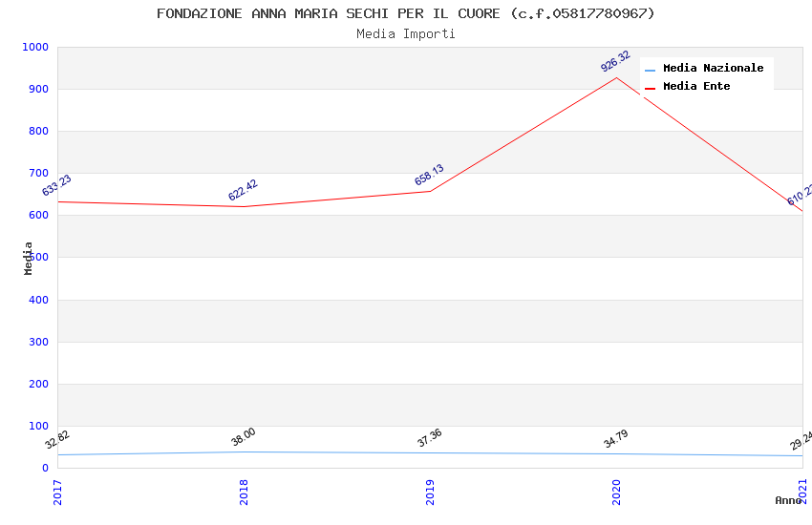Image resolution: width=812 pixels, height=525 pixels.
Task: Click y-axis tick label 200
Action: tap(39, 384)
